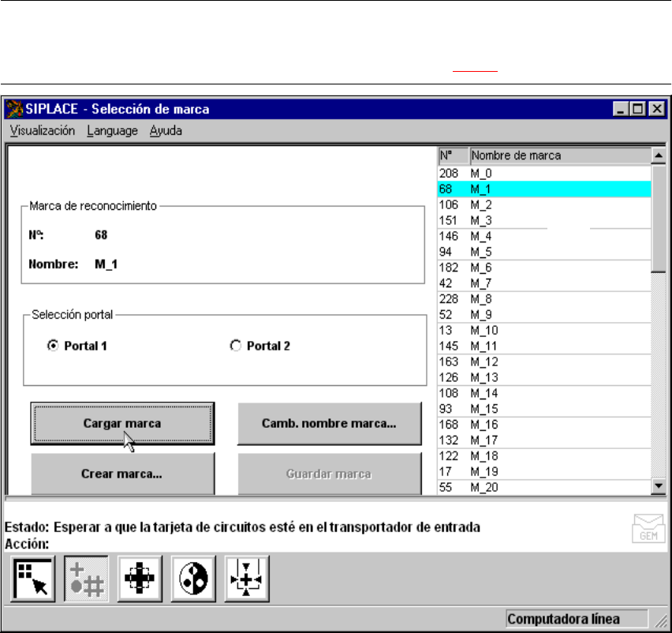Select highlighted row 68 M_1
Screen dimensions: 672x633
tap(544, 189)
